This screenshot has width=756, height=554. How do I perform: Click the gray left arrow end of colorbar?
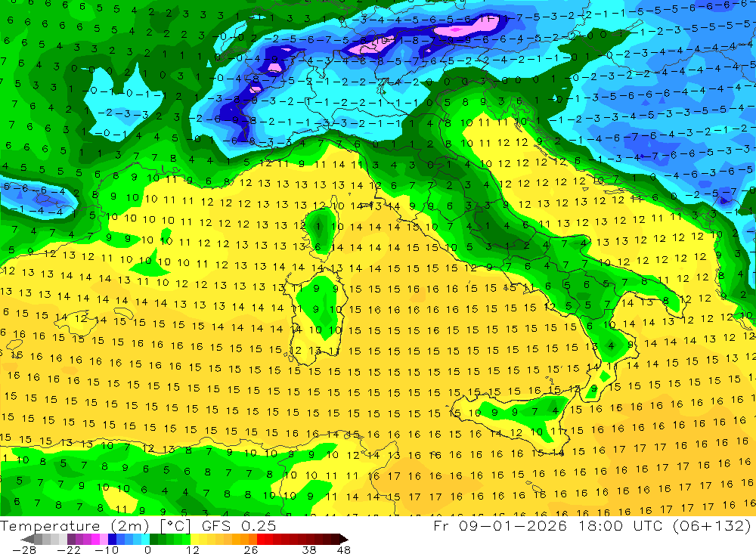(x=27, y=539)
